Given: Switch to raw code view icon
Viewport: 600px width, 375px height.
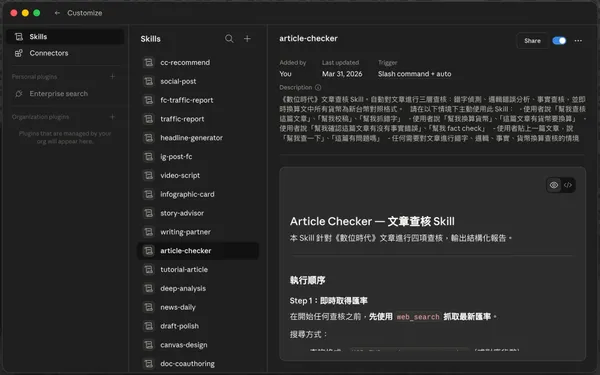Looking at the screenshot, I should (x=568, y=185).
